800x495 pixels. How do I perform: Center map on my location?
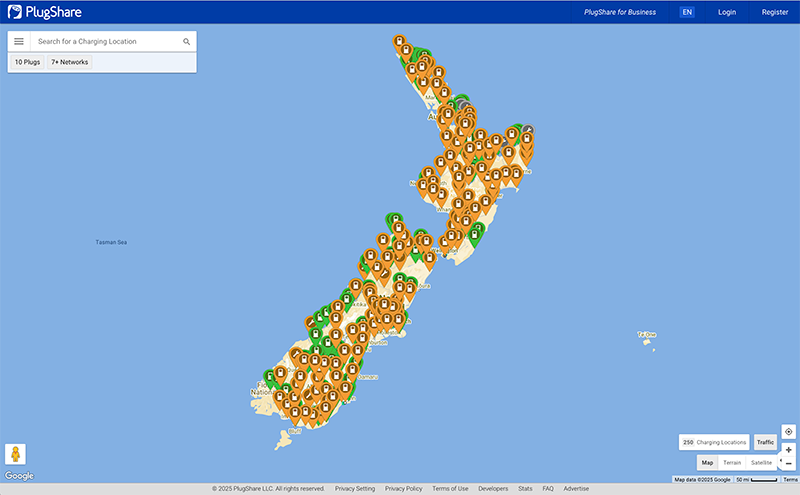[x=788, y=432]
